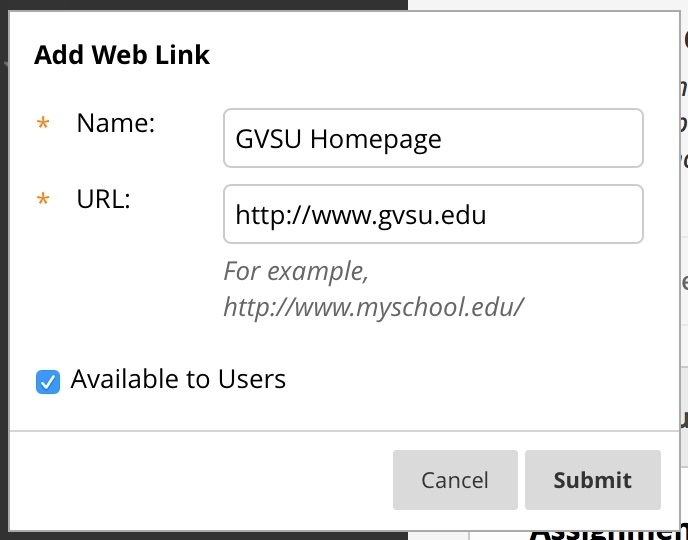Click the Name input field
Viewport: 688px width, 540px height.
click(x=432, y=138)
